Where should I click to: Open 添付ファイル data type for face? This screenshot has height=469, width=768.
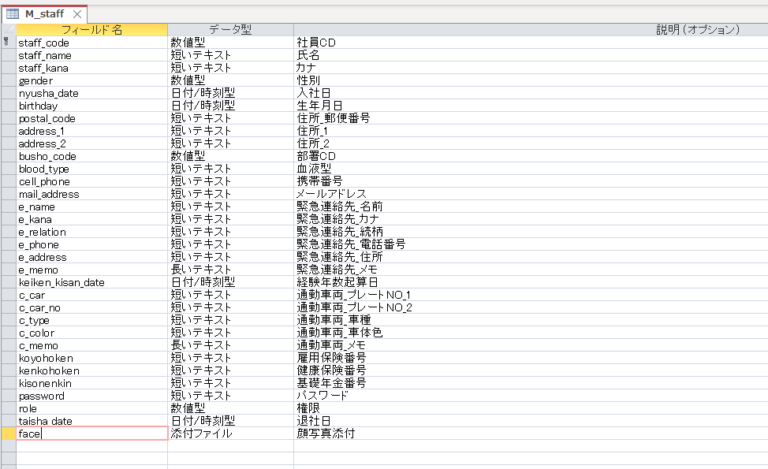(230, 434)
